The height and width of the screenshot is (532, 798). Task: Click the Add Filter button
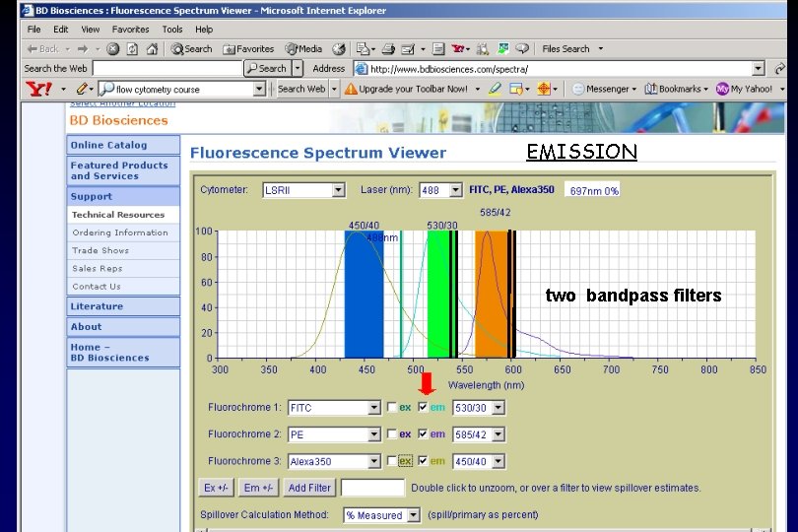tap(309, 488)
